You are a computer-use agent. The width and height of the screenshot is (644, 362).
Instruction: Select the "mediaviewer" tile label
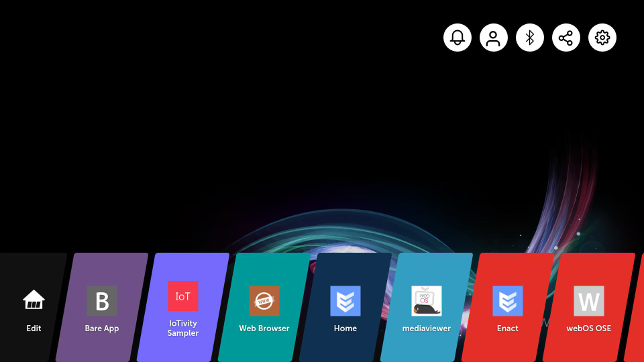pos(427,328)
